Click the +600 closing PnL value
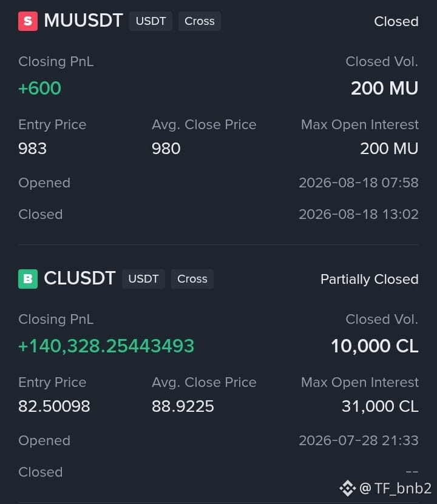The width and height of the screenshot is (437, 504). coord(39,88)
